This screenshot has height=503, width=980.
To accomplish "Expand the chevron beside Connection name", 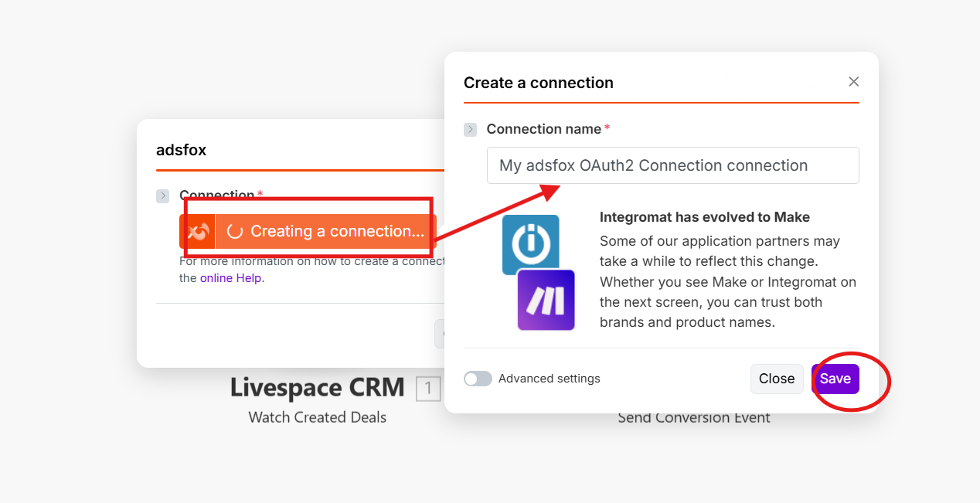I will [470, 130].
